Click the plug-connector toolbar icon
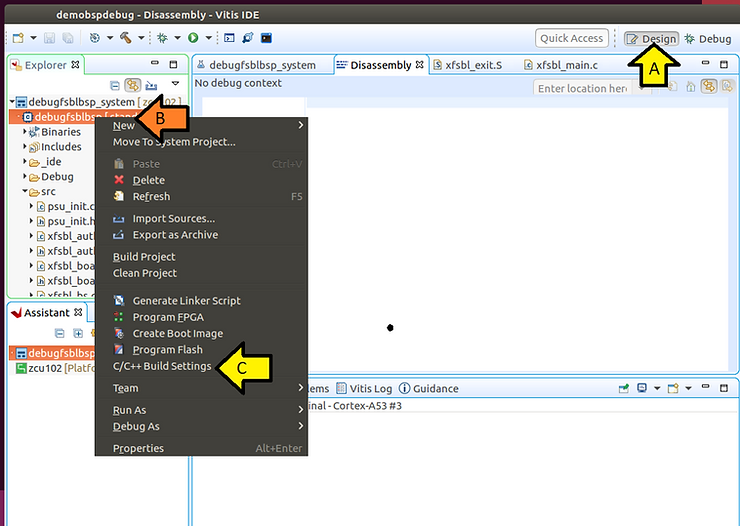Image resolution: width=740 pixels, height=526 pixels. (248, 38)
